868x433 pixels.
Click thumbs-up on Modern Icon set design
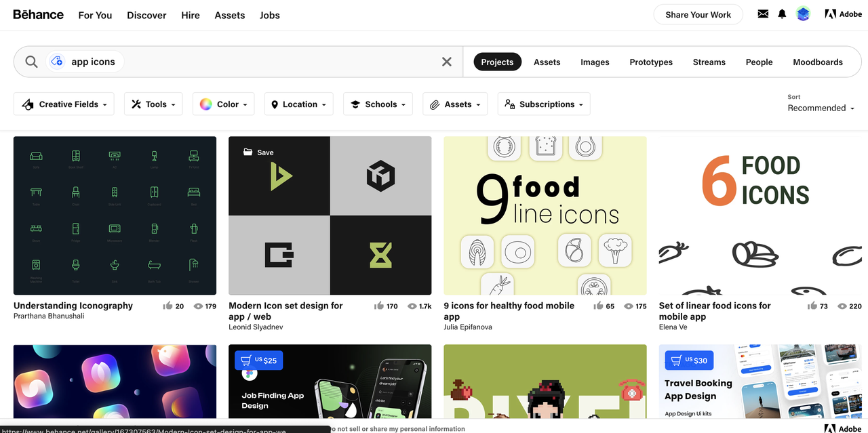[x=379, y=306]
